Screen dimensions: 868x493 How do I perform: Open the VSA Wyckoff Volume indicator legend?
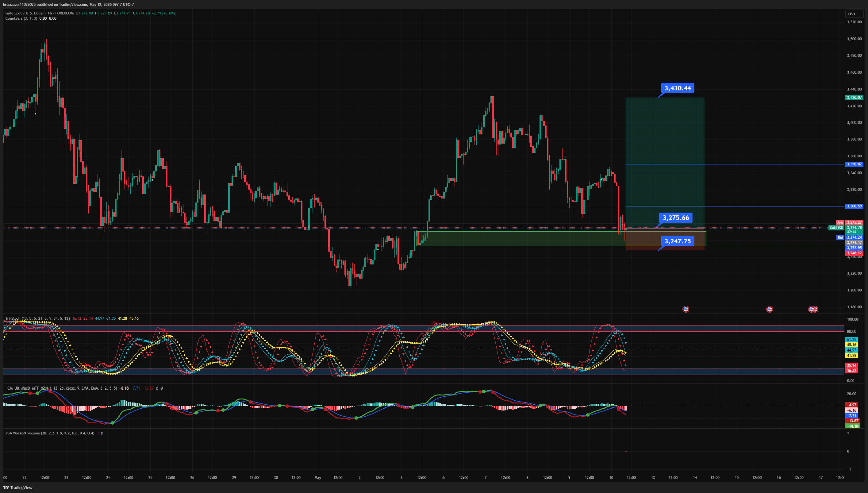[x=22, y=433]
